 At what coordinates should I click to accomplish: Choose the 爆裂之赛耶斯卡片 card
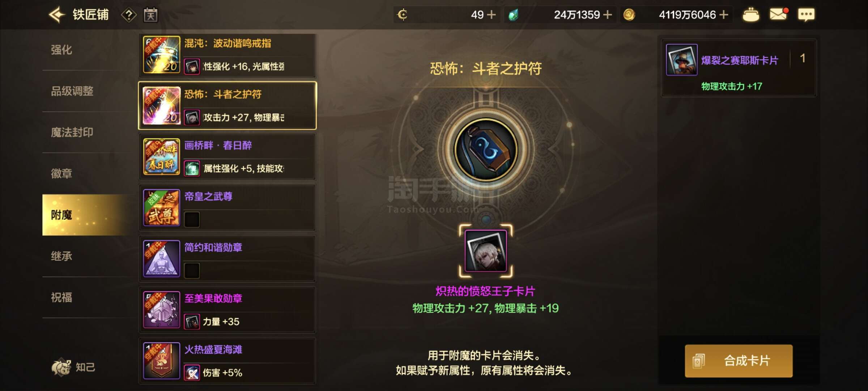[x=739, y=68]
